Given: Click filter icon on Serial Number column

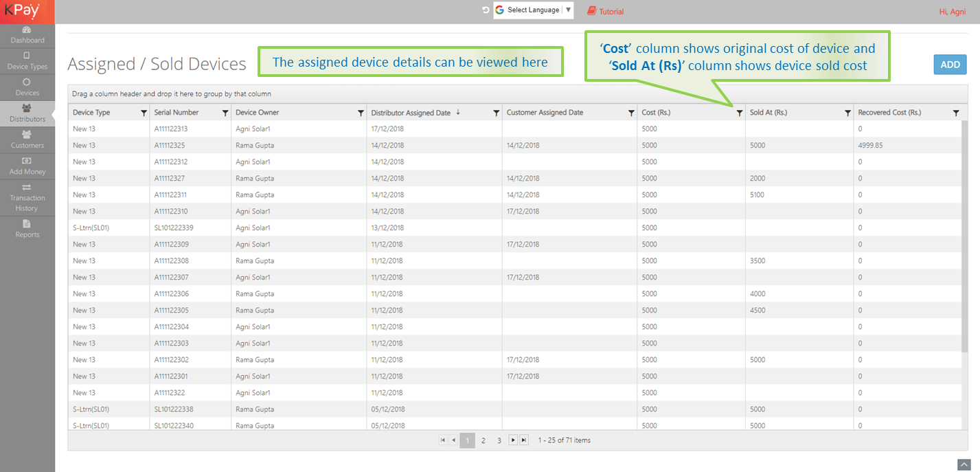Looking at the screenshot, I should click(x=225, y=113).
